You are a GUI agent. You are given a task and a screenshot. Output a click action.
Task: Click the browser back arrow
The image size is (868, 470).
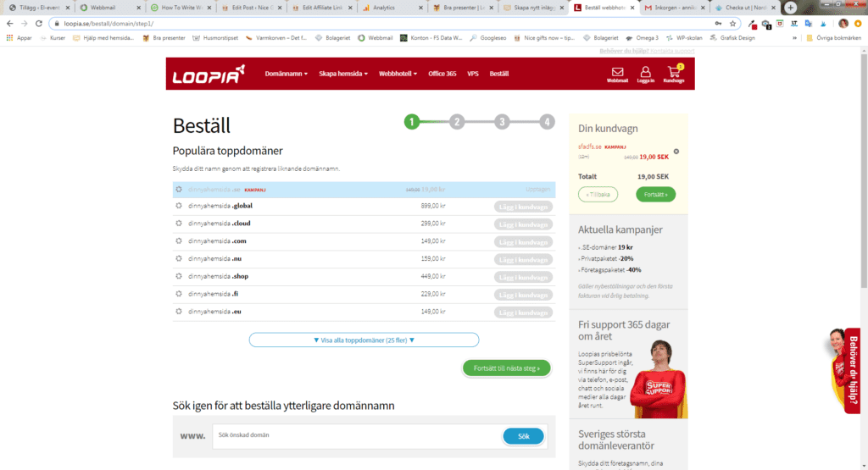[10, 23]
